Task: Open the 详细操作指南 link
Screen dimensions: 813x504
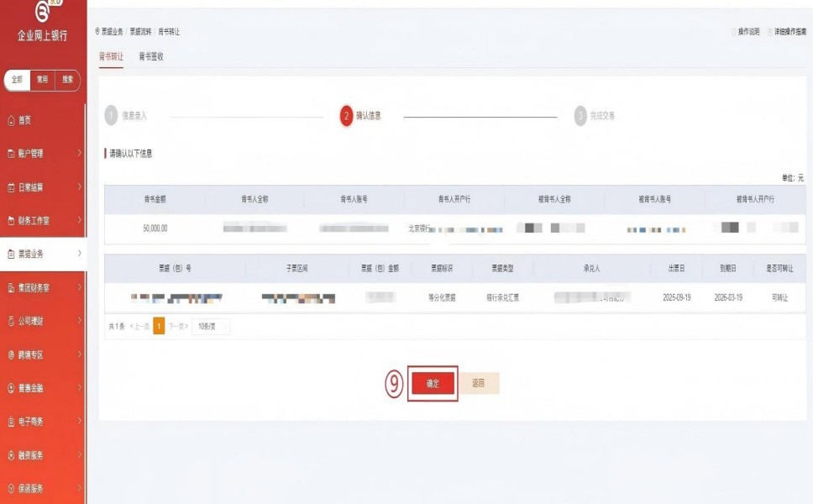Action: pyautogui.click(x=789, y=32)
